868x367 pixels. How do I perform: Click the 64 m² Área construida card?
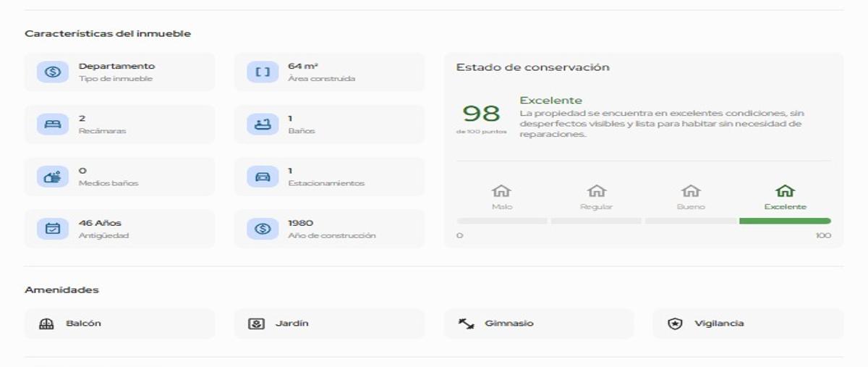329,72
